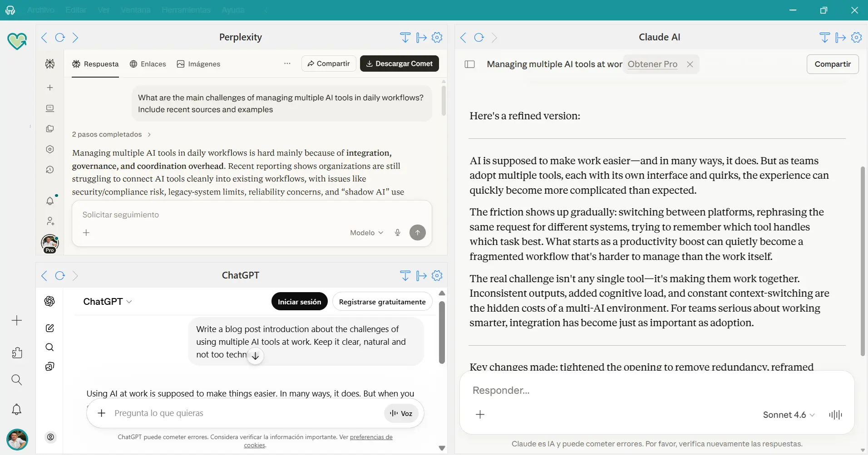Toggle the Claude sidebar panel
Viewport: 868px width, 455px height.
tap(470, 64)
